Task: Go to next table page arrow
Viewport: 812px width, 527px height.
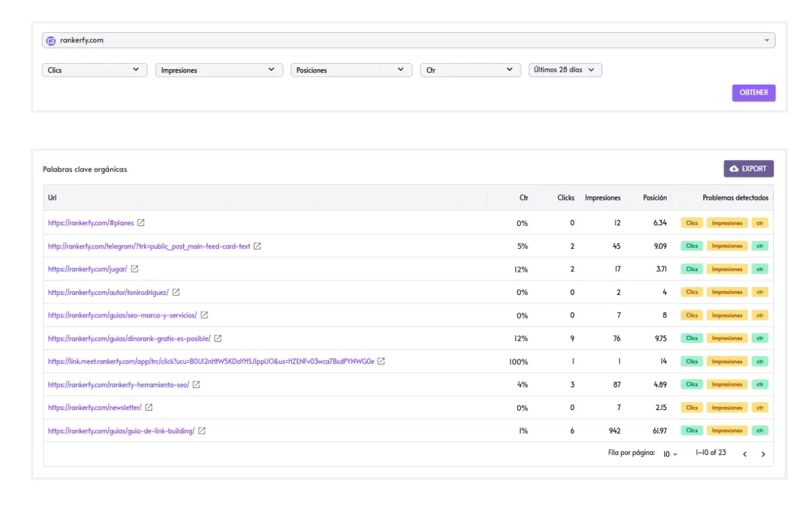Action: 763,454
